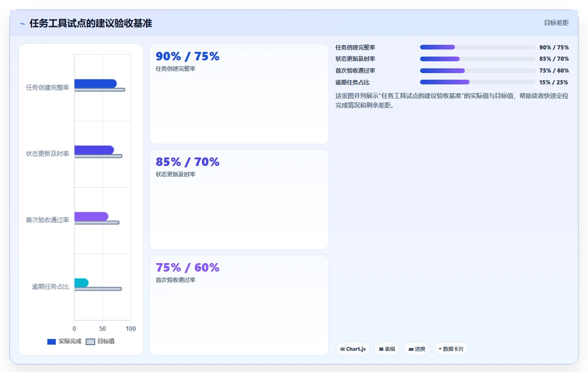Click the 目标差距 label in the header
This screenshot has width=588, height=372.
[556, 23]
